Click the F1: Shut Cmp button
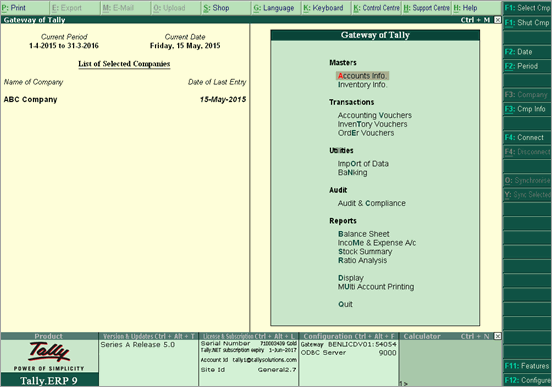This screenshot has height=387, width=552. [x=527, y=23]
